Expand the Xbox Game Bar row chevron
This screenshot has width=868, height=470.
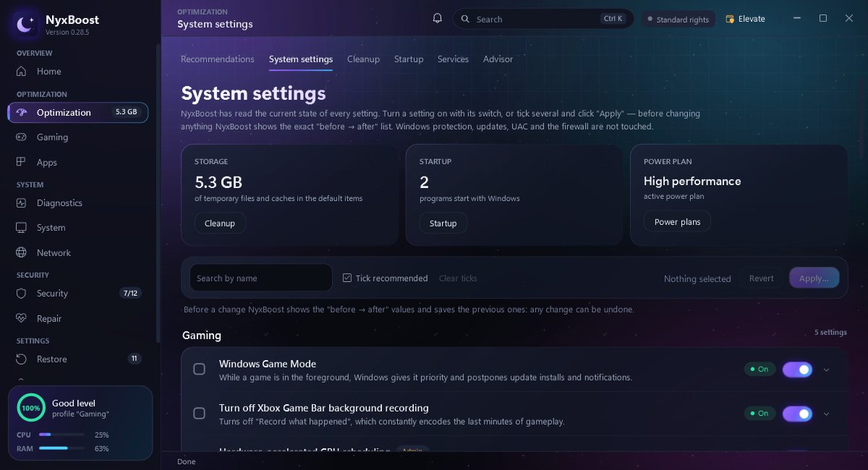tap(827, 414)
